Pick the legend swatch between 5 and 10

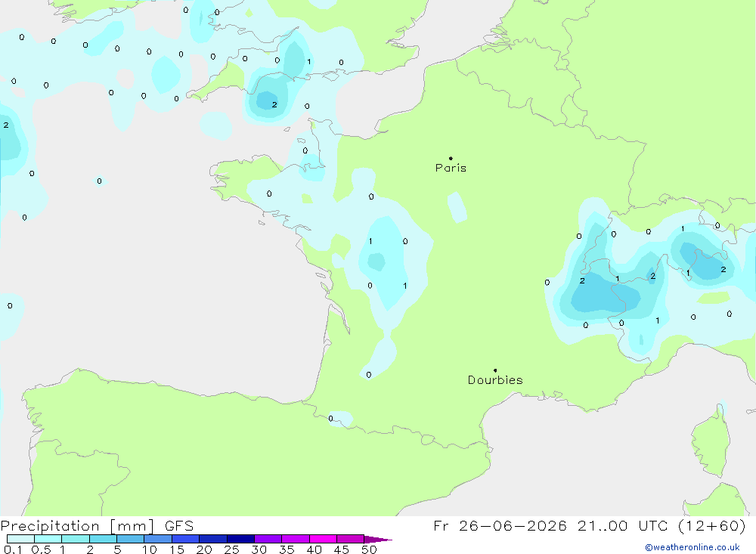coord(131,539)
